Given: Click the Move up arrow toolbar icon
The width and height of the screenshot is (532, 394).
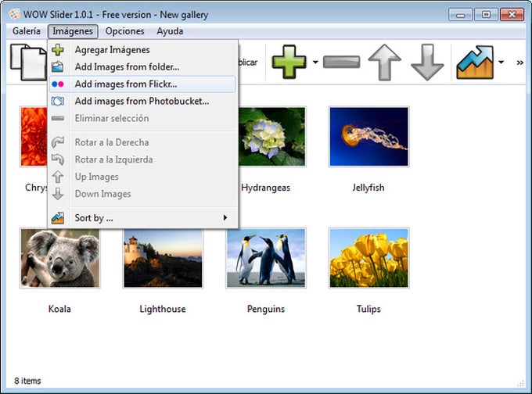Looking at the screenshot, I should pos(384,63).
